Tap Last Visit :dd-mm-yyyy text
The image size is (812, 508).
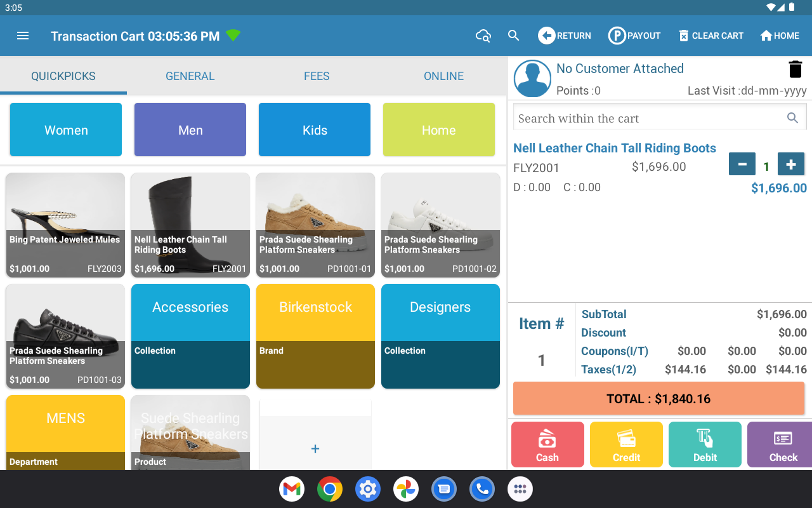747,91
